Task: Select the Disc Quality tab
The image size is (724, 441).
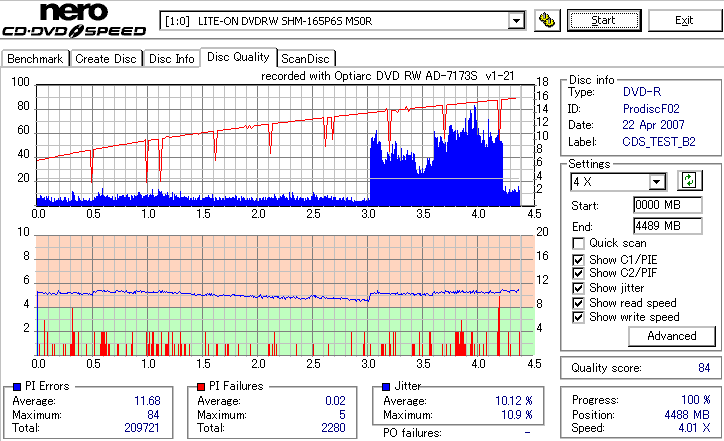Action: click(238, 57)
